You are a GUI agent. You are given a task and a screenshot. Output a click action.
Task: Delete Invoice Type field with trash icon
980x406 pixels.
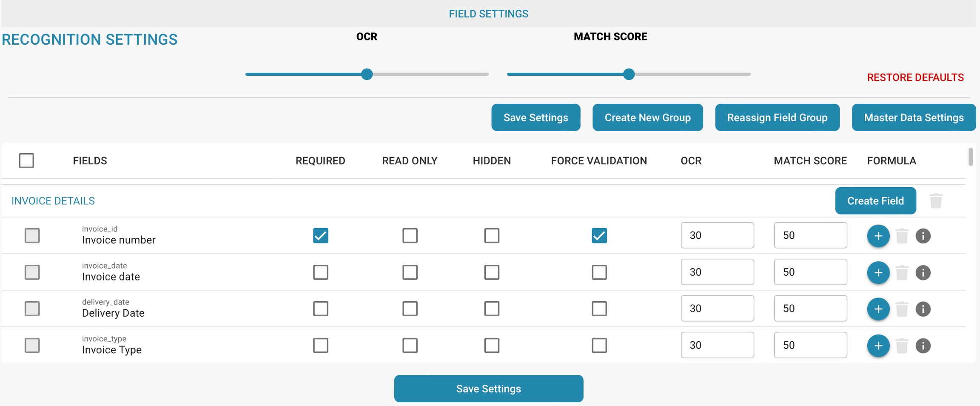point(901,346)
